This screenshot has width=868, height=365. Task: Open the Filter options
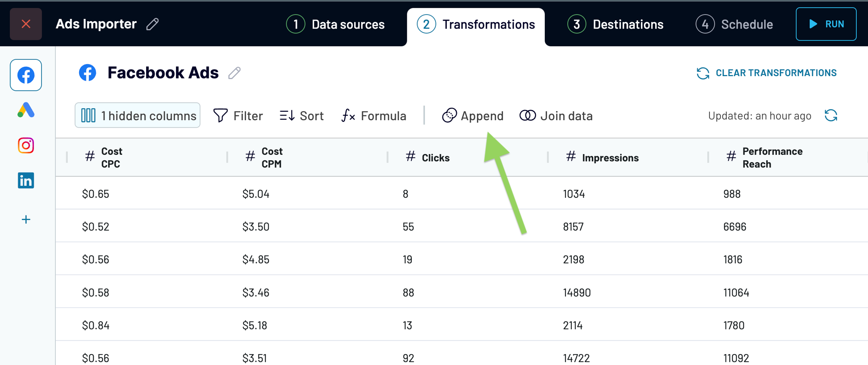point(238,116)
